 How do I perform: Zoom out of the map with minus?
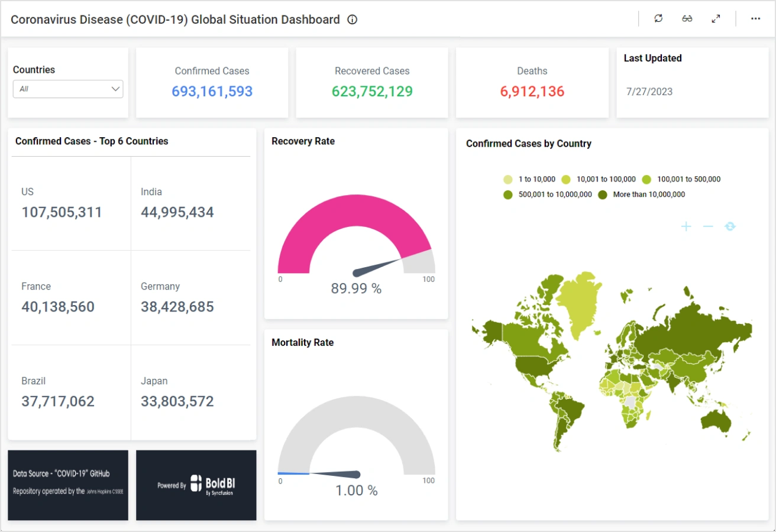coord(708,226)
